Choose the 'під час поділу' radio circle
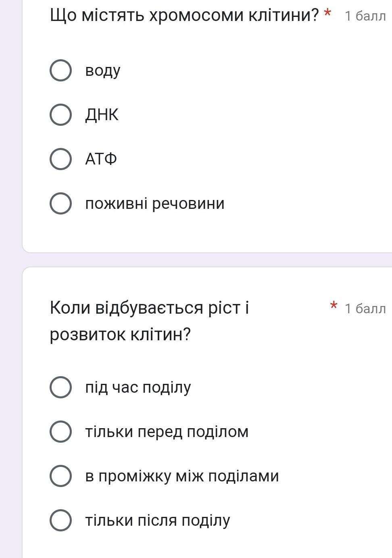Image resolution: width=392 pixels, height=558 pixels. tap(61, 387)
